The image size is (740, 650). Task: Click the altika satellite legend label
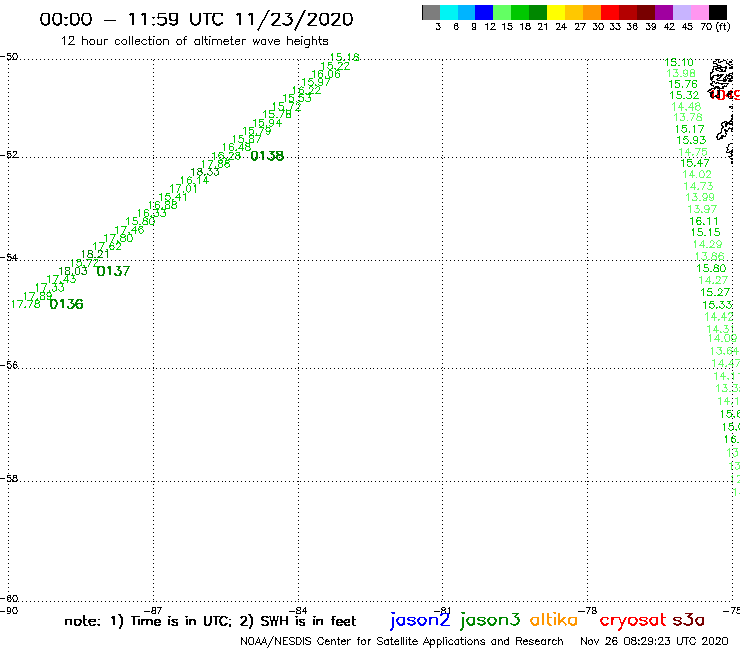(554, 619)
